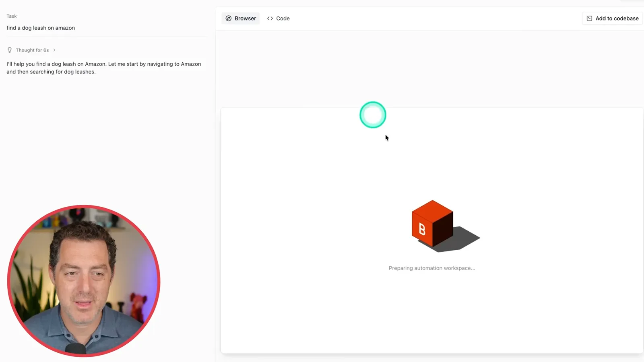Click the Add to codebase icon
The image size is (644, 362).
click(589, 19)
